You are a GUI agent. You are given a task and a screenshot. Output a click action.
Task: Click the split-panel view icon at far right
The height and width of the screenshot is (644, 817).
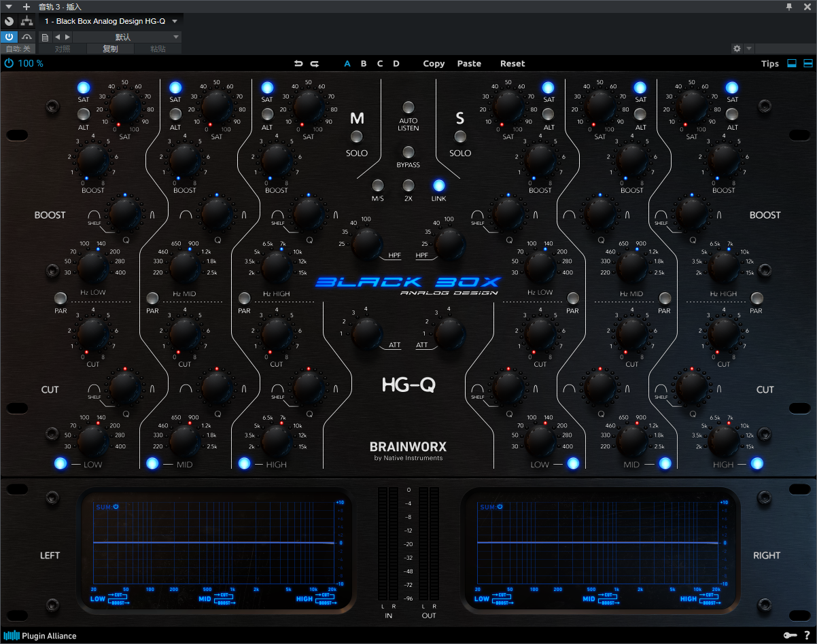(x=808, y=63)
